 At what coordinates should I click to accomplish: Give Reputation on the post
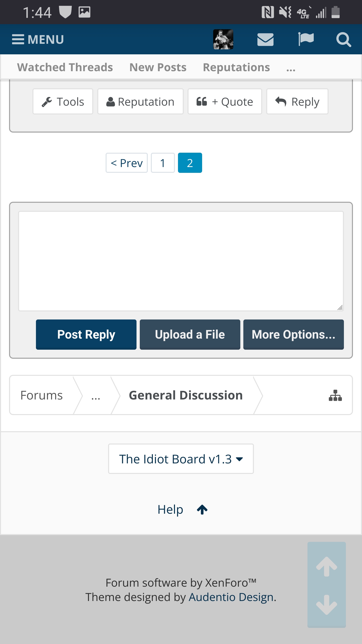pos(140,102)
